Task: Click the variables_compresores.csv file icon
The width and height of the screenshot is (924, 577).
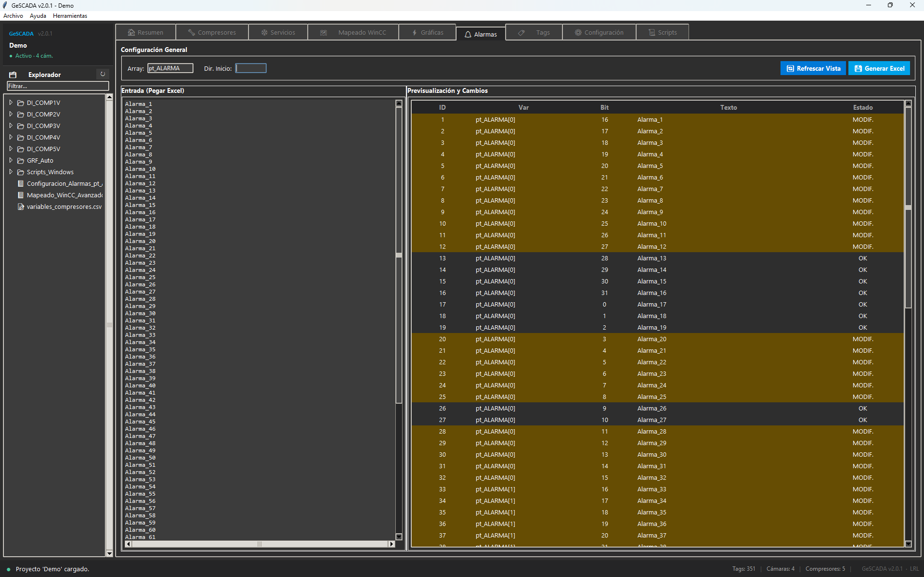Action: pos(21,207)
